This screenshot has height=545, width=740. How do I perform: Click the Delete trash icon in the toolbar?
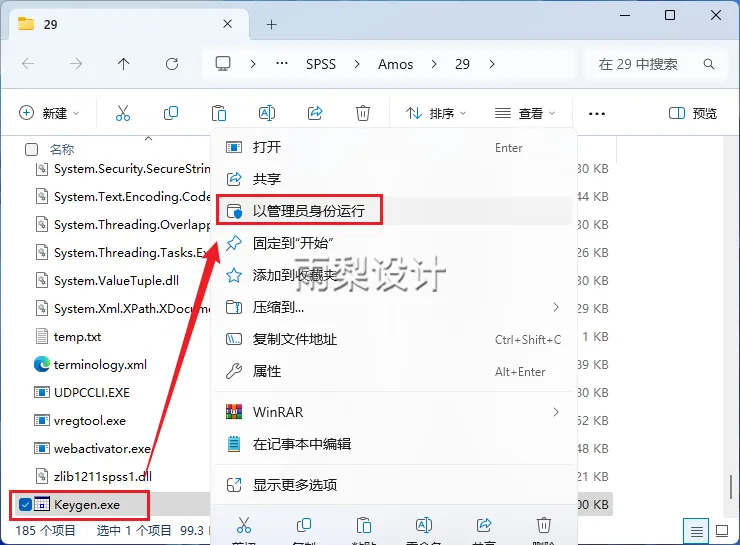[362, 113]
